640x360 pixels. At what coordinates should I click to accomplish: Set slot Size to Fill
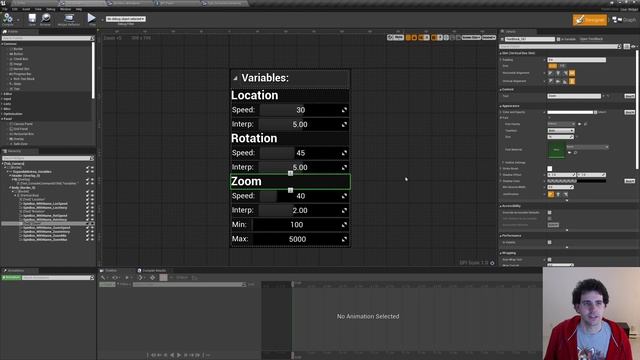pyautogui.click(x=562, y=66)
